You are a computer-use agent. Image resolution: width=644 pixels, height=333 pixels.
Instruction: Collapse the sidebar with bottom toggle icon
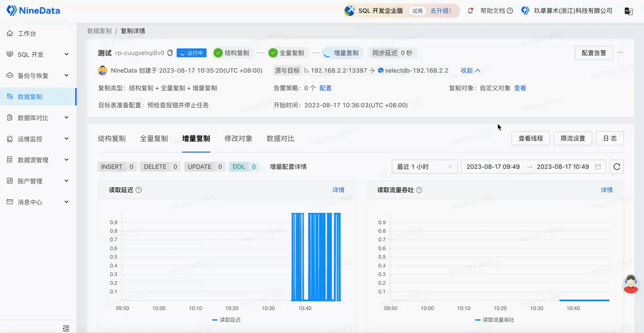point(66,328)
